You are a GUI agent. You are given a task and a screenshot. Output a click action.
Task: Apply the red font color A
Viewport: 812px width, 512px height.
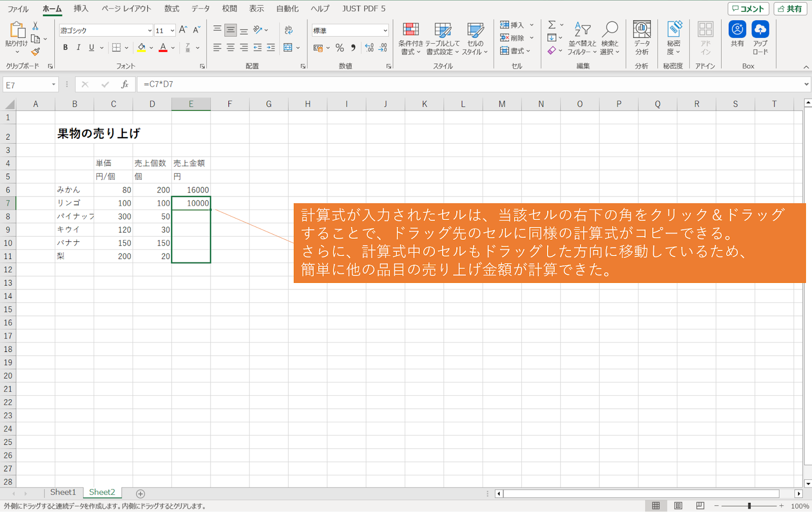(x=163, y=47)
